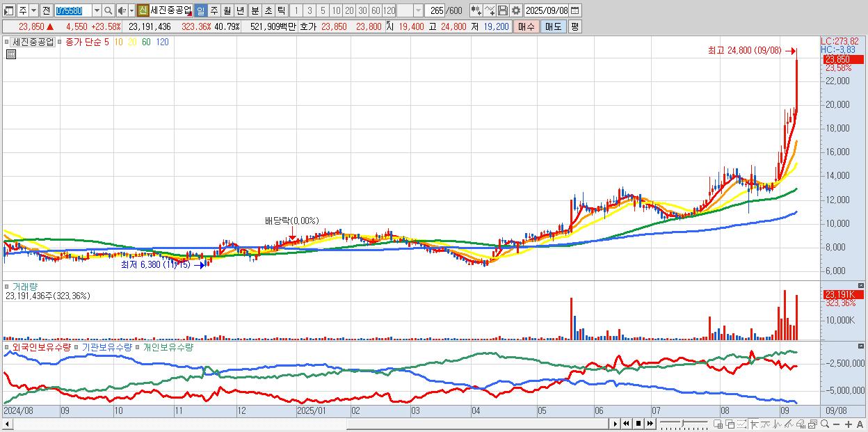Screen dimensions: 868x432
Task: Open the chart settings gear icon
Action: [x=515, y=10]
